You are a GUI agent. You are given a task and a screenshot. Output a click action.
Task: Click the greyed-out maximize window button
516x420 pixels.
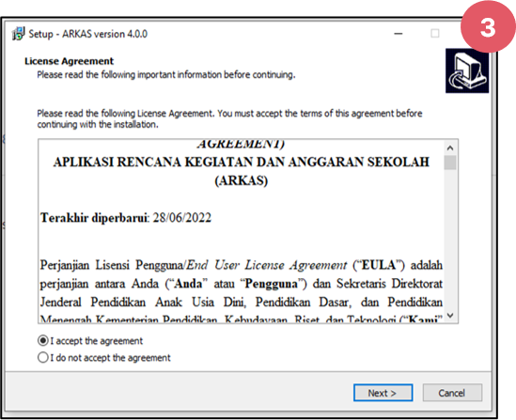tap(435, 34)
